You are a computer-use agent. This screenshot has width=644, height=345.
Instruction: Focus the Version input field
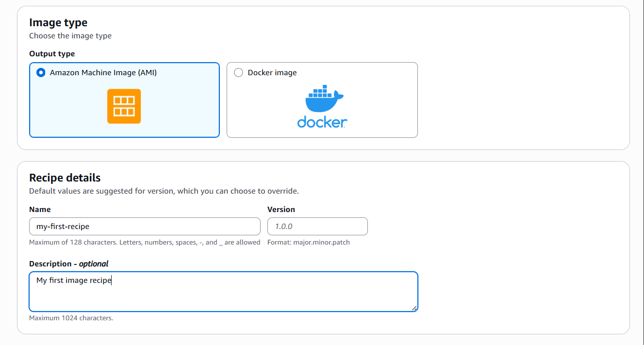[317, 227]
